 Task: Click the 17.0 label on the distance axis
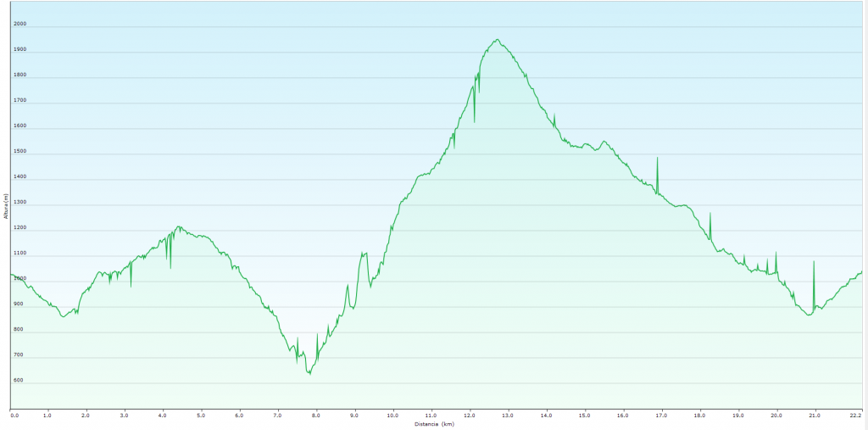661,415
